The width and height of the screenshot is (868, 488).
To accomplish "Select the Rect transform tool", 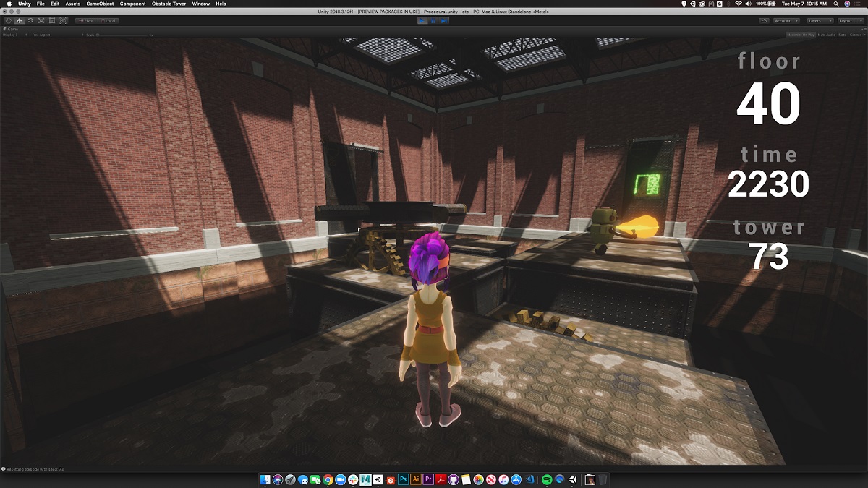I will point(52,20).
